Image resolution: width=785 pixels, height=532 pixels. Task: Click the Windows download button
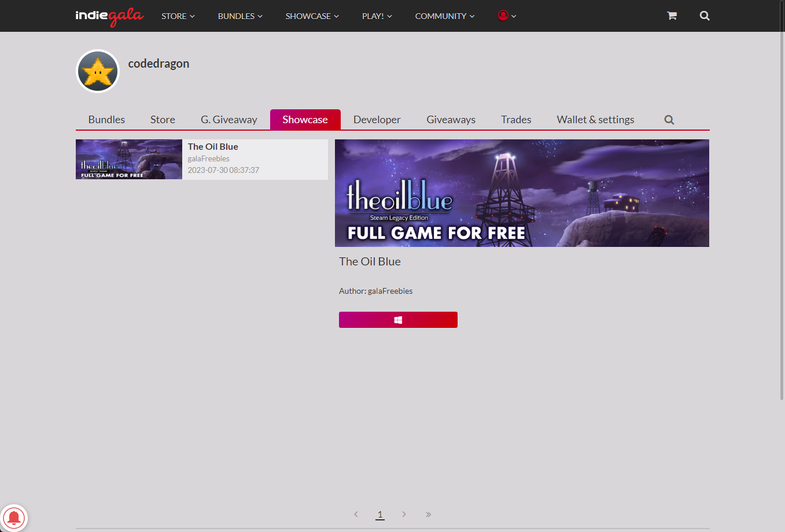(x=398, y=320)
